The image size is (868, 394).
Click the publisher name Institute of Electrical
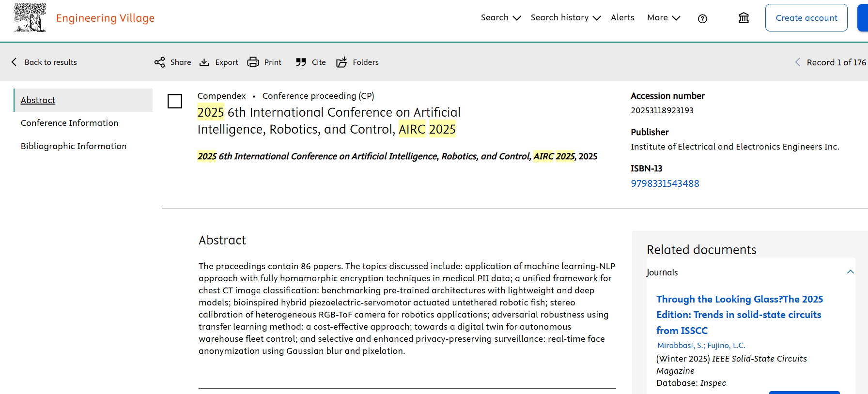pos(735,147)
